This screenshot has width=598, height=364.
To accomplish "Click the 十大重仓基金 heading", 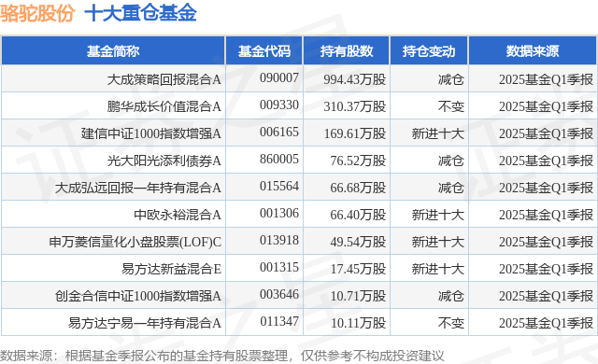I will 140,13.
